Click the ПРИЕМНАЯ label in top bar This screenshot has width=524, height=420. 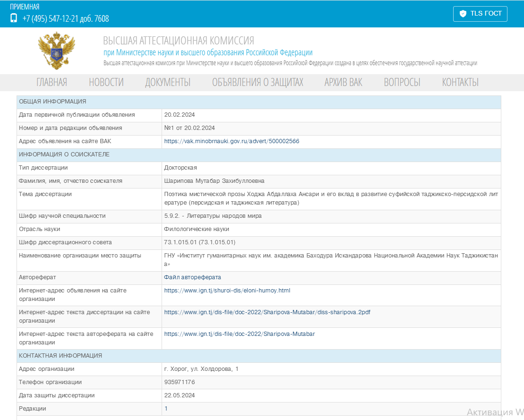click(x=25, y=7)
